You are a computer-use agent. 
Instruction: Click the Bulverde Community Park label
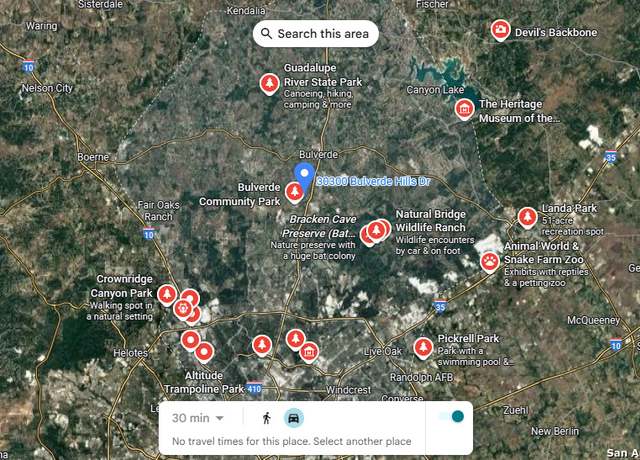240,194
